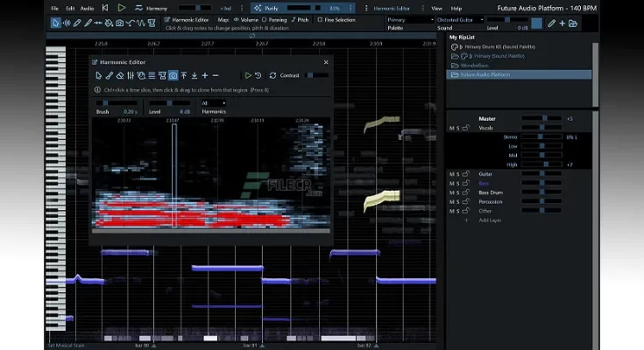Click the undo history icon in Harmonic Editor
Viewport: 644px width, 350px height.
[x=258, y=76]
